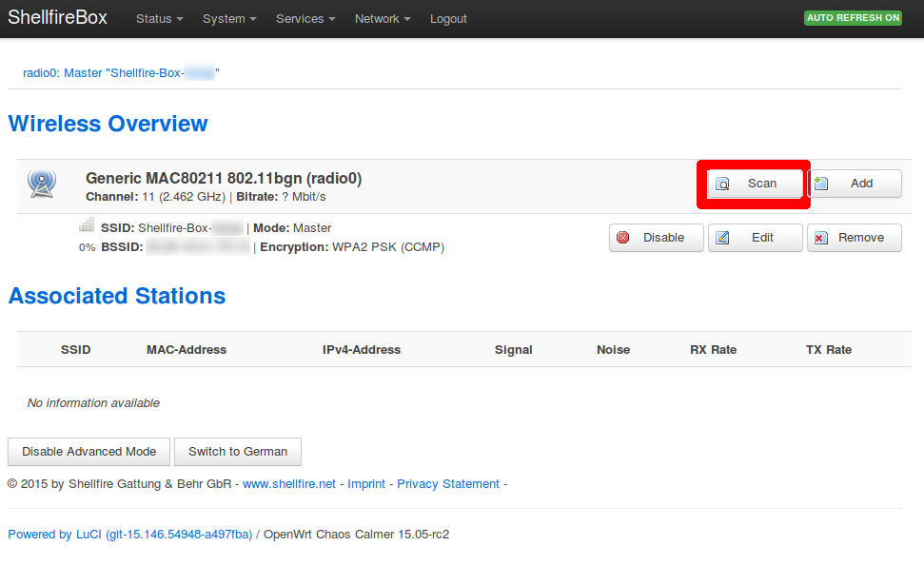Open the System dropdown menu
924x565 pixels.
[x=229, y=19]
